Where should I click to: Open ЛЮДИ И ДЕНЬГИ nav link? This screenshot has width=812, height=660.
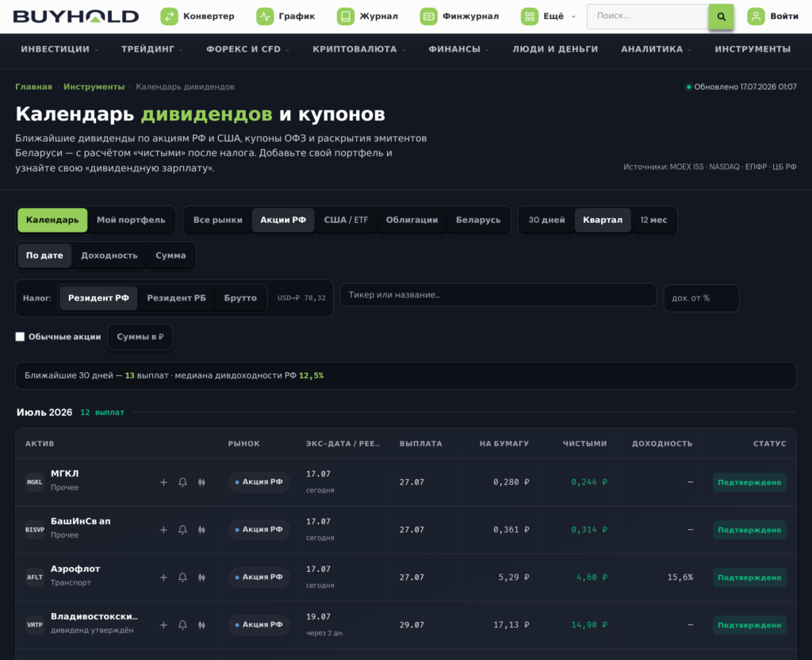555,49
